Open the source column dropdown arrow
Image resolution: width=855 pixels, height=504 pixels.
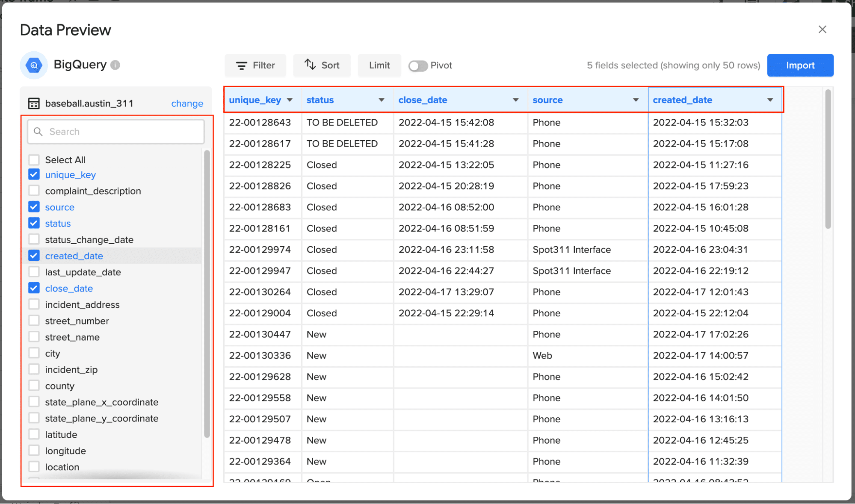click(x=636, y=100)
